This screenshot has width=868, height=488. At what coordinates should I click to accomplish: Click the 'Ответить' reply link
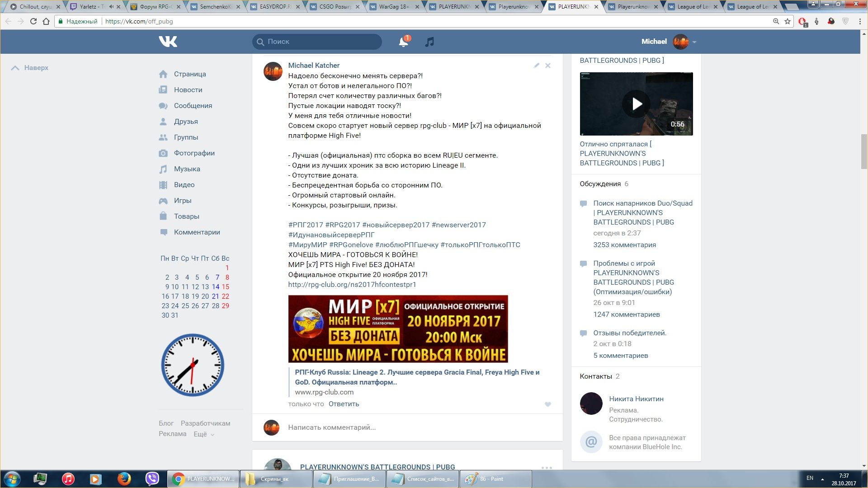point(344,404)
